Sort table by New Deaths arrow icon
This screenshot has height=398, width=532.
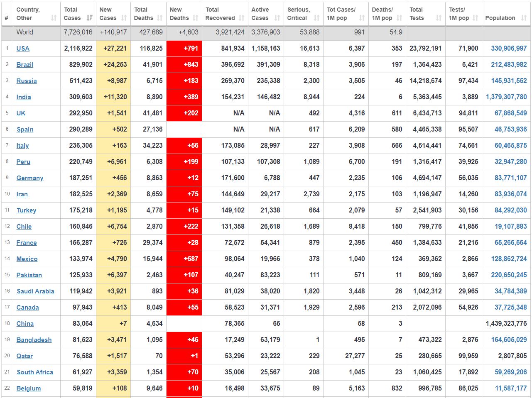(x=196, y=18)
